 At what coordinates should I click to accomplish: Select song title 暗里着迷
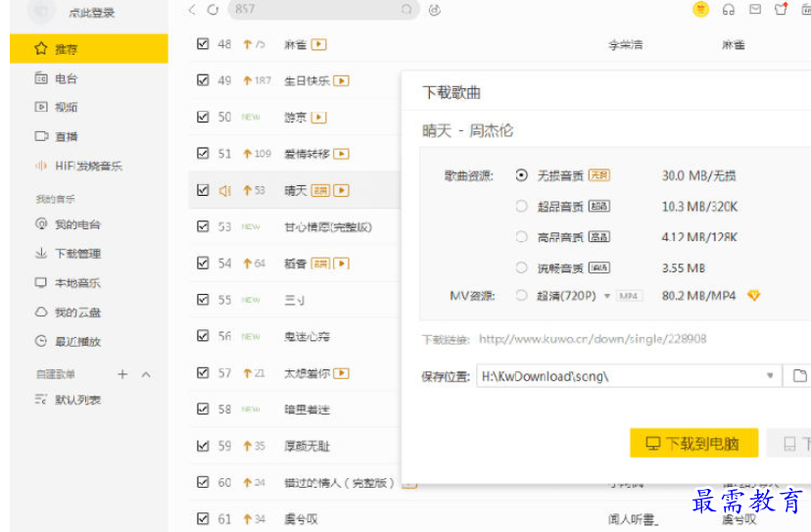(307, 410)
